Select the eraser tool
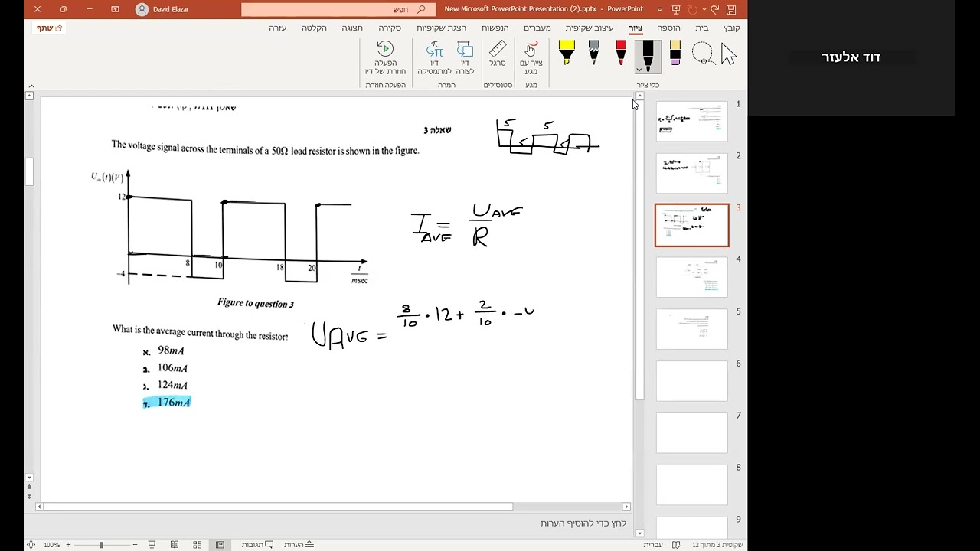The height and width of the screenshot is (551, 980). click(x=675, y=53)
